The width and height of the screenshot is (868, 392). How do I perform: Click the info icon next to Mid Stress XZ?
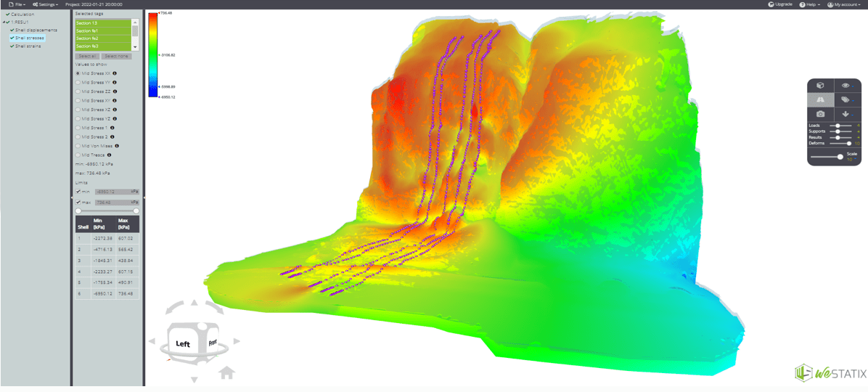click(114, 110)
